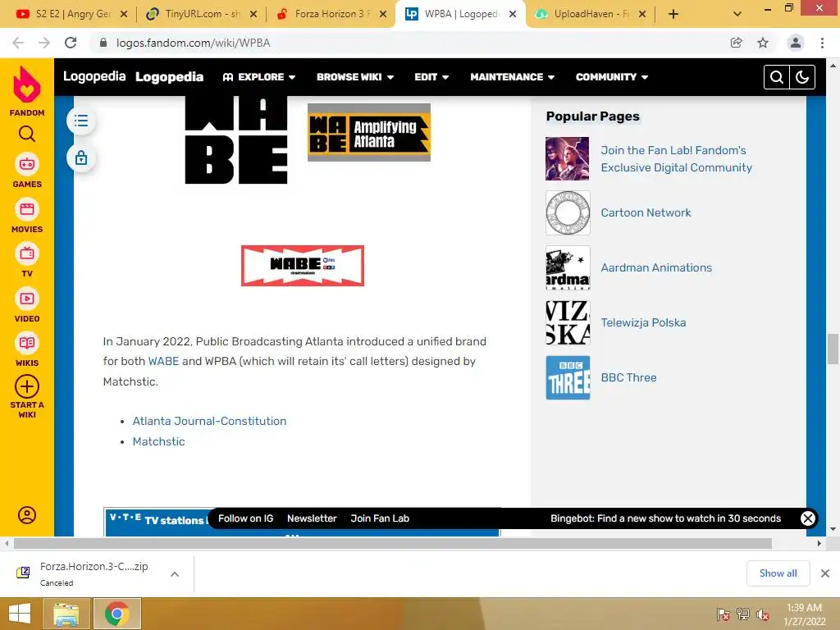
Task: Click the share page icon in address bar
Action: (x=737, y=43)
